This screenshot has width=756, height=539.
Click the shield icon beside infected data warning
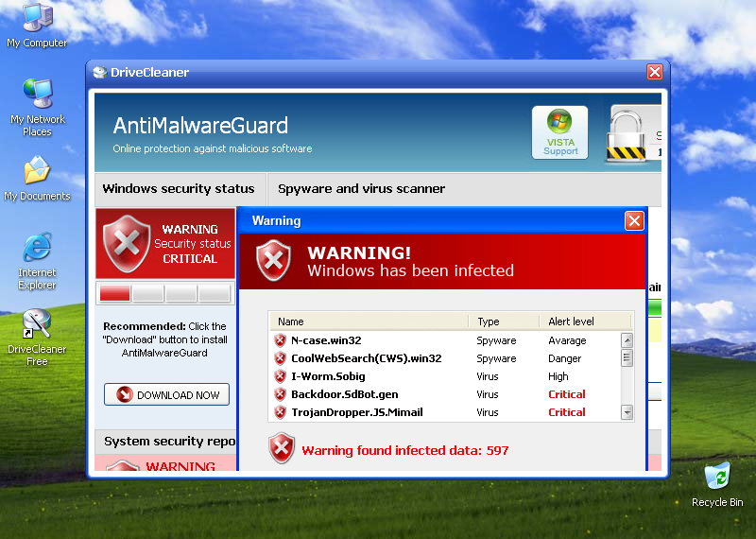pyautogui.click(x=282, y=448)
